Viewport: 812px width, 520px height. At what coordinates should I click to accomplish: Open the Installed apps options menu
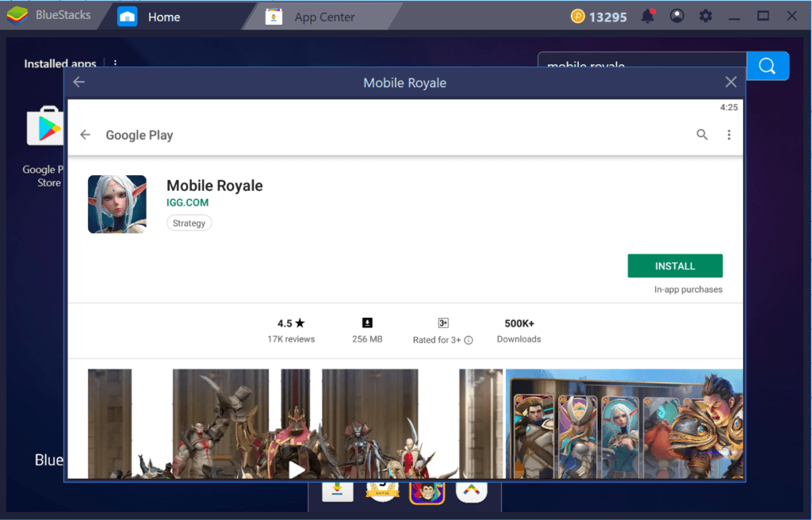pyautogui.click(x=116, y=63)
